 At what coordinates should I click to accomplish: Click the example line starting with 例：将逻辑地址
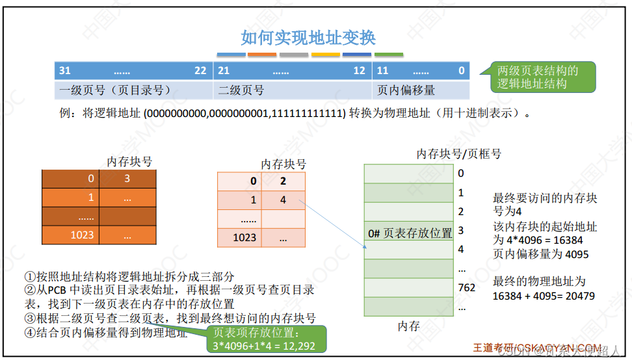[x=295, y=113]
